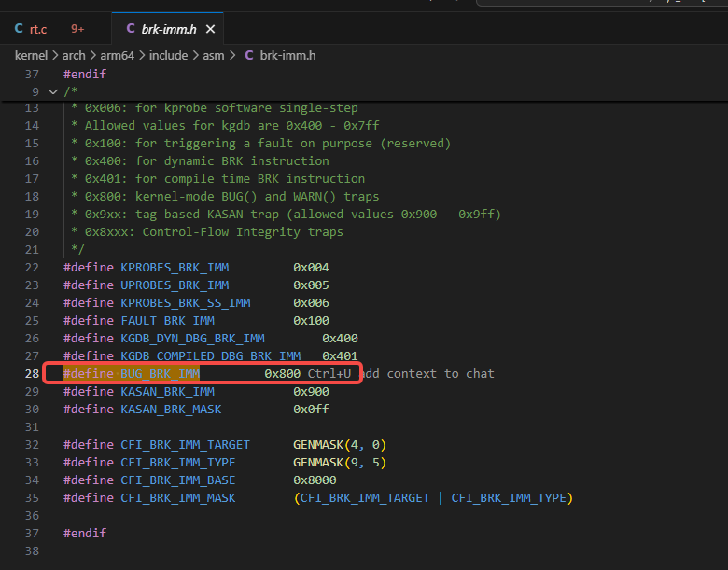Screen dimensions: 728x570
Task: Click the FAULT_BRK_IMM macro name
Action: pyautogui.click(x=168, y=321)
